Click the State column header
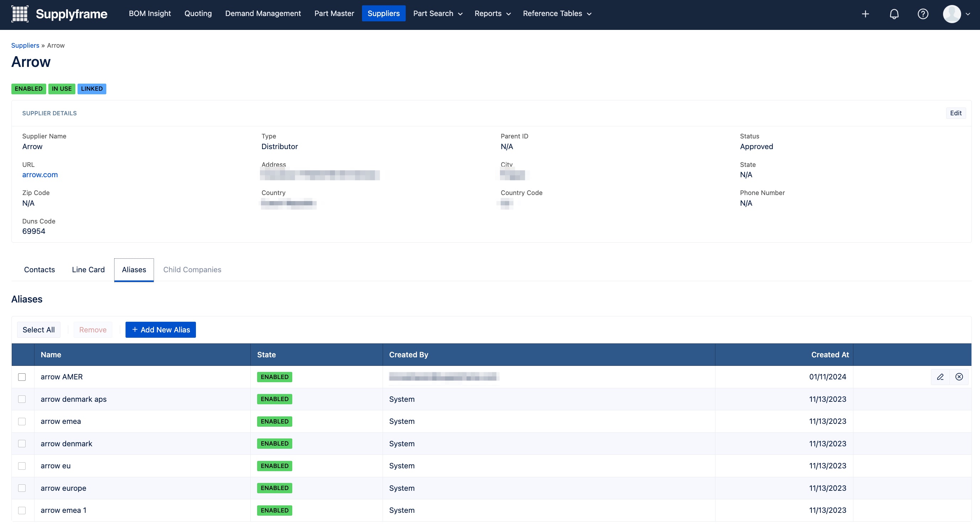The image size is (980, 526). click(316, 354)
